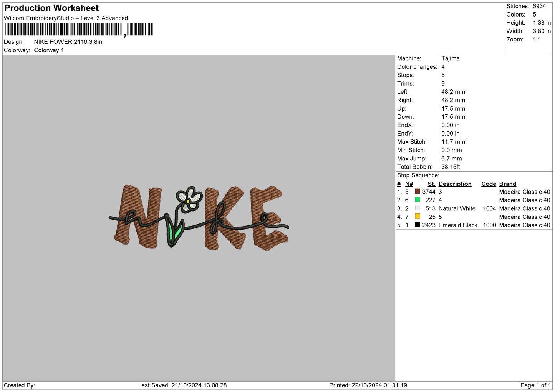
Task: Click the green color swatch in stop 2
Action: (x=417, y=200)
